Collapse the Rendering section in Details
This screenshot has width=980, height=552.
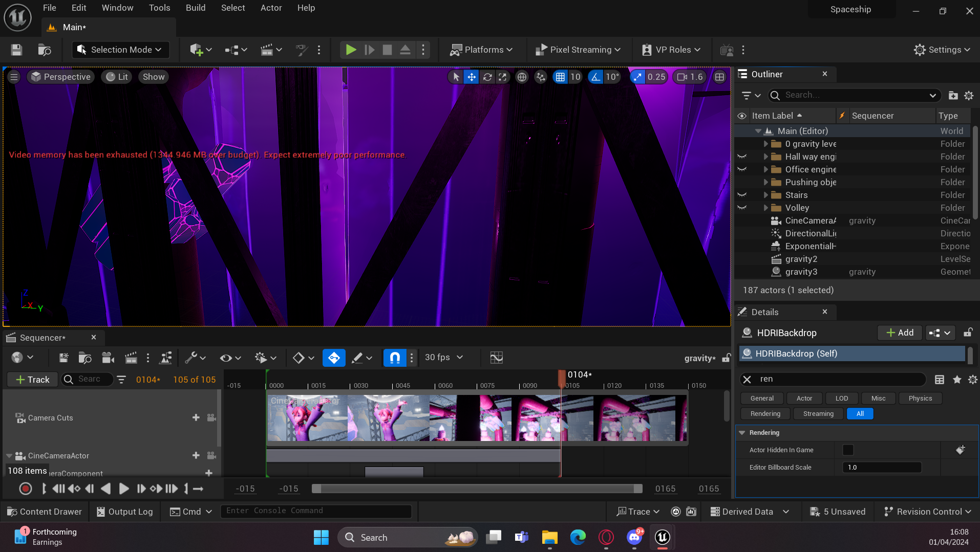pos(742,433)
